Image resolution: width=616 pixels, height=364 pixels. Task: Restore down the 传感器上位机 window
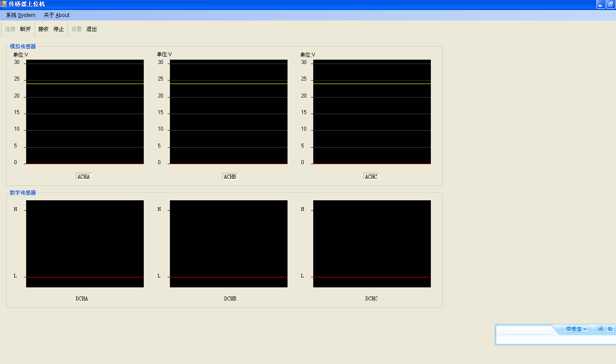[x=610, y=4]
